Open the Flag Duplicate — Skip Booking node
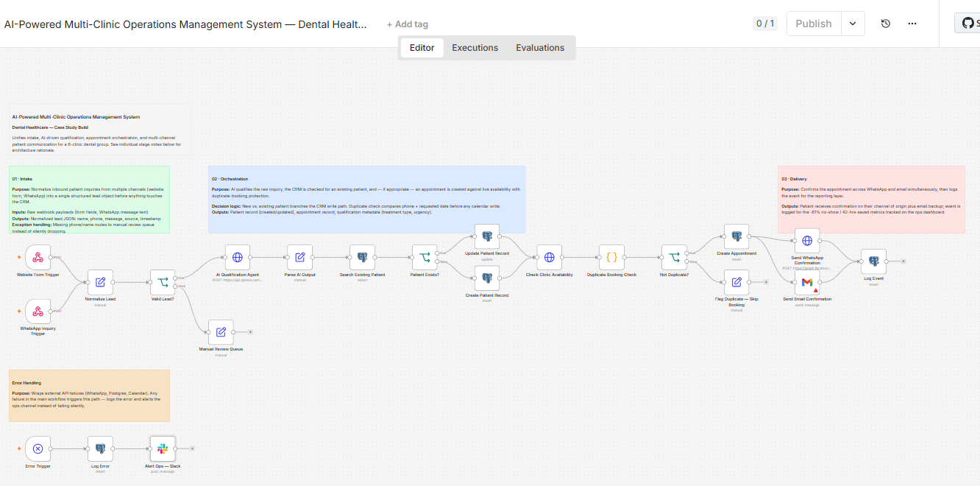Viewport: 980px width, 486px height. click(736, 282)
